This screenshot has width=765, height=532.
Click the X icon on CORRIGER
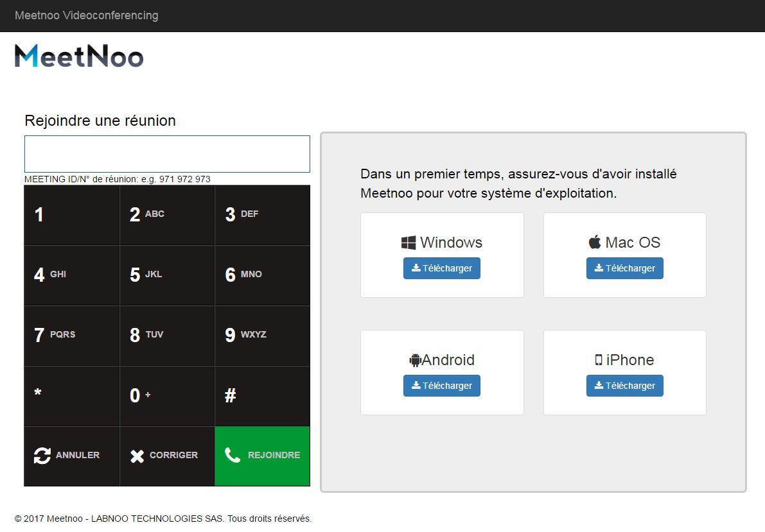tap(137, 456)
